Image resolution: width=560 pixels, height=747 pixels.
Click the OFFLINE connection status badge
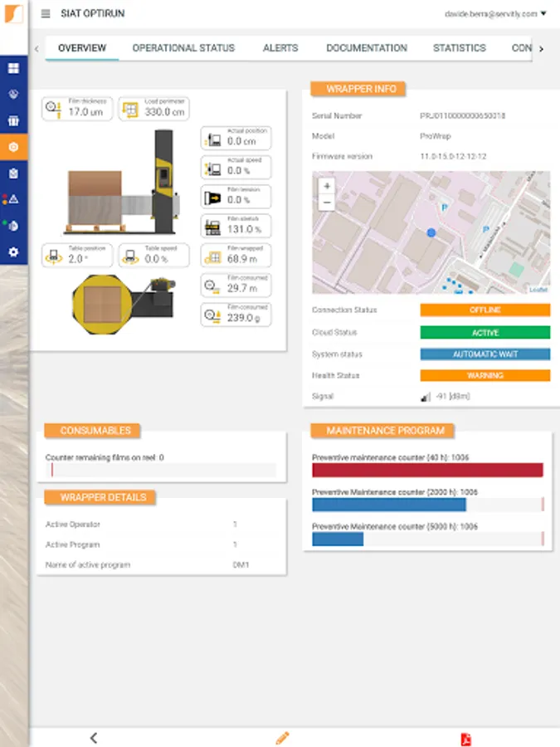(485, 310)
